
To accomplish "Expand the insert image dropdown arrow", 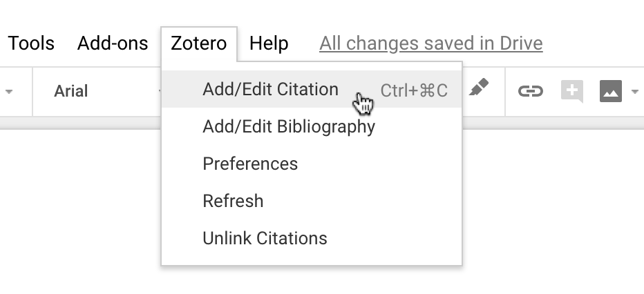I will (x=635, y=91).
